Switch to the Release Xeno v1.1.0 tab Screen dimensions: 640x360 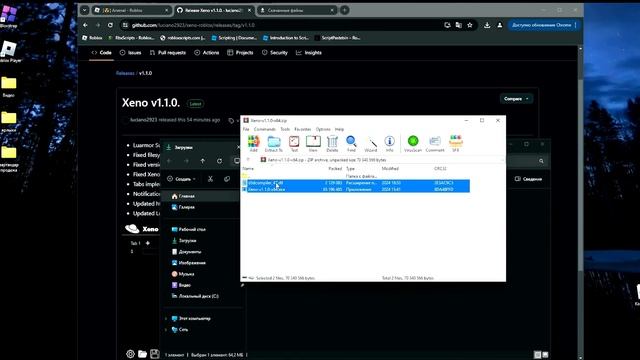pyautogui.click(x=214, y=10)
